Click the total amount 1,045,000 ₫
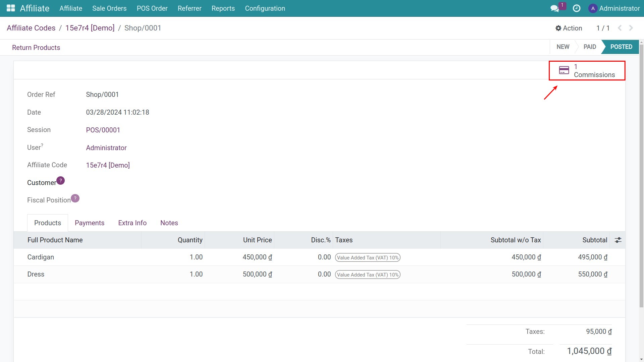Screen dimensions: 644x362 589,351
